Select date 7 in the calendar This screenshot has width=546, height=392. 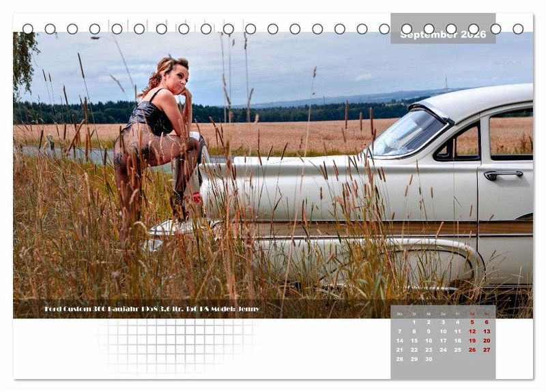coord(400,331)
